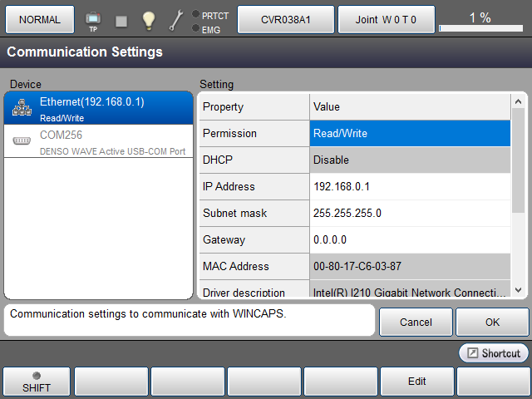The width and height of the screenshot is (532, 399).
Task: Click the PRTCT indicator light
Action: coord(195,14)
